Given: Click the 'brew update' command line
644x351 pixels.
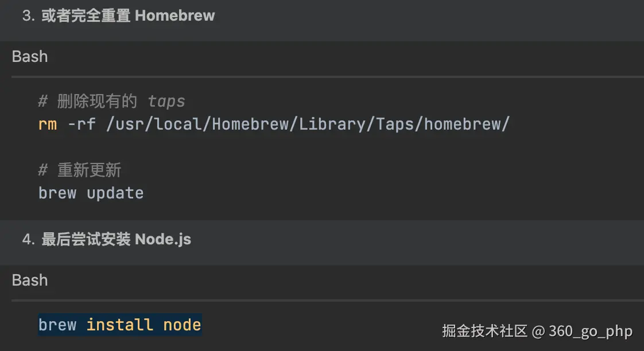Looking at the screenshot, I should click(x=91, y=193).
